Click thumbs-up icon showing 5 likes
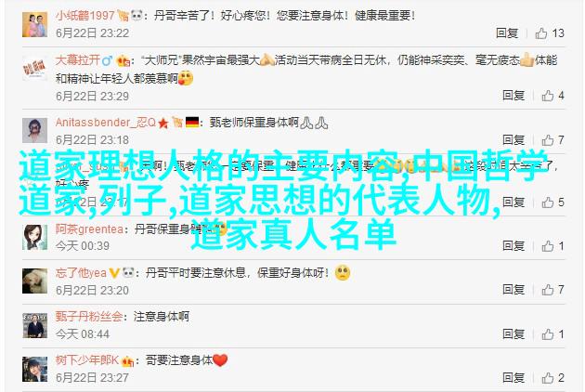Image resolution: width=585 pixels, height=392 pixels. point(548,203)
